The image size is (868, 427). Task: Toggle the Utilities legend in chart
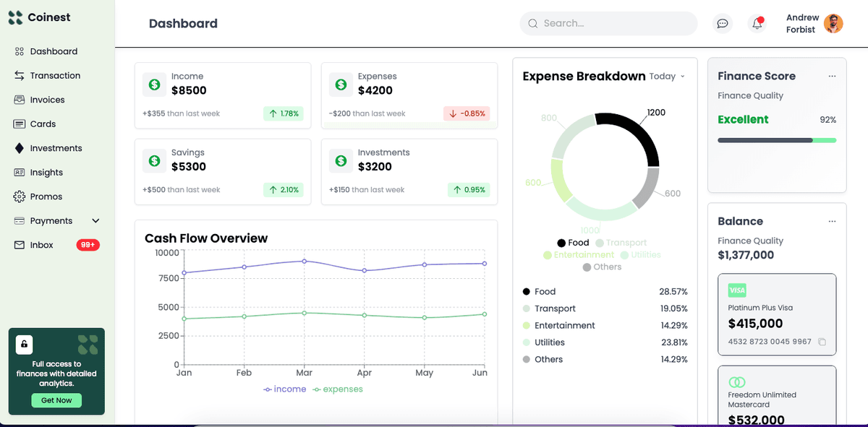pyautogui.click(x=640, y=255)
